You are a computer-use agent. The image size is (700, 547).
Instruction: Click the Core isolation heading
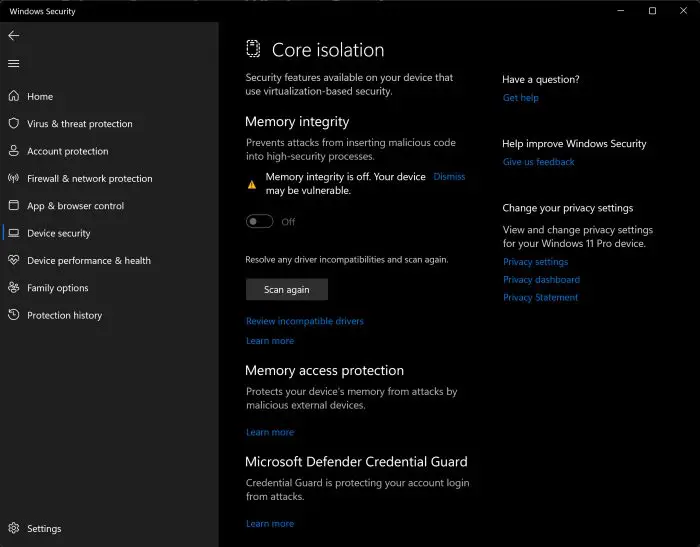pos(328,50)
